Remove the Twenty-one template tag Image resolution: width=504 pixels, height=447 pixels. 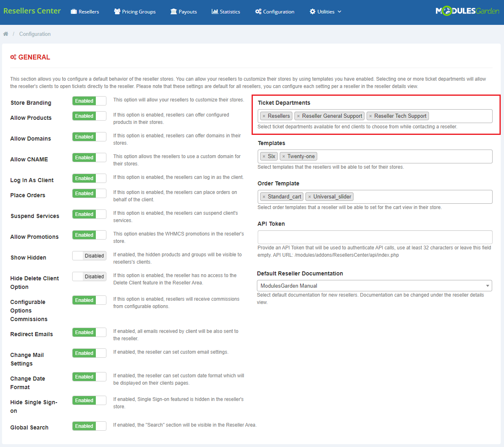[283, 156]
